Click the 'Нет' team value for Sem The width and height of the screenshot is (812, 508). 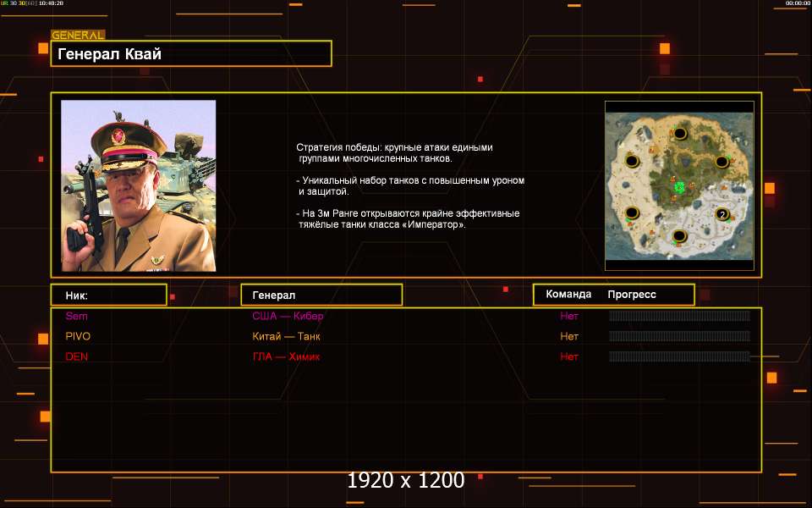pos(569,316)
